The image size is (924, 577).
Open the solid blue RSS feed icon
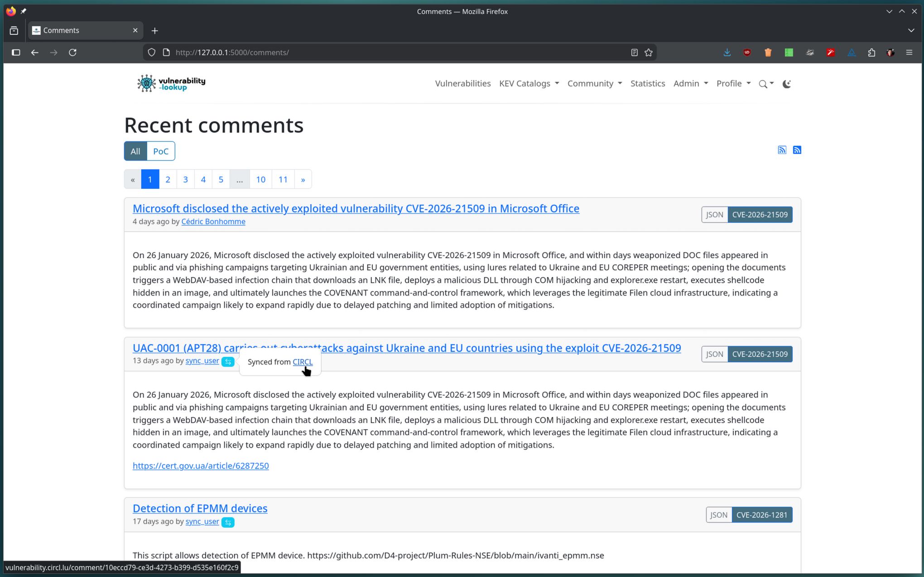coord(797,150)
